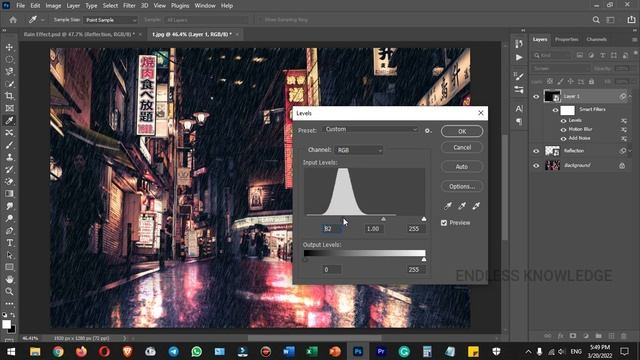Swap foreground and background colors
Screen dimensions: 640x360
(13, 315)
